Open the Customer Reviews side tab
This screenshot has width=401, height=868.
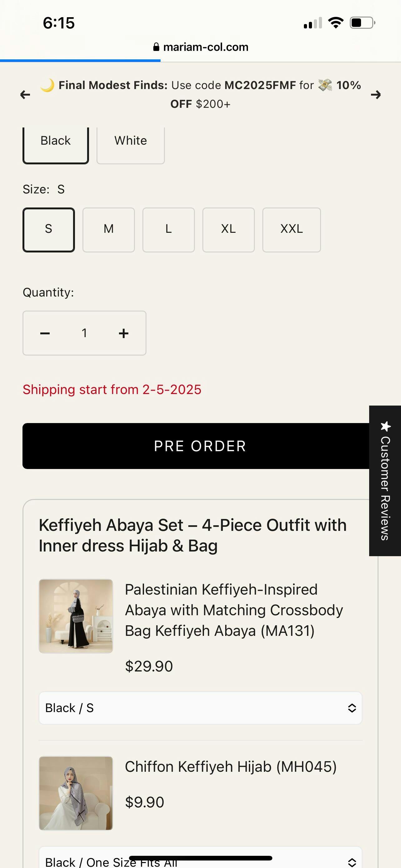pos(385,481)
